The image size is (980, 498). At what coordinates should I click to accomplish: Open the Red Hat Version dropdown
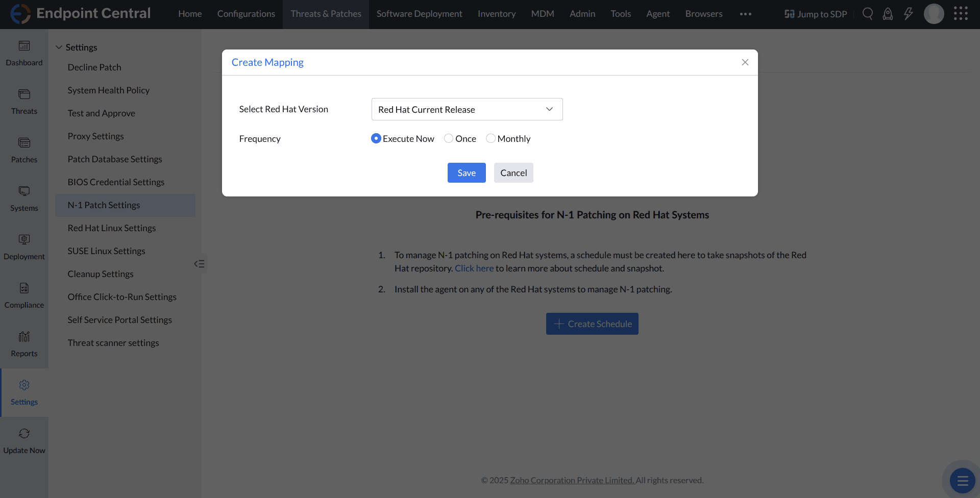pyautogui.click(x=467, y=109)
